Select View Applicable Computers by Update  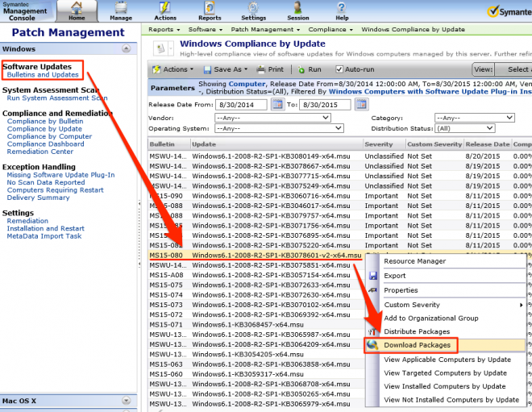(x=447, y=360)
